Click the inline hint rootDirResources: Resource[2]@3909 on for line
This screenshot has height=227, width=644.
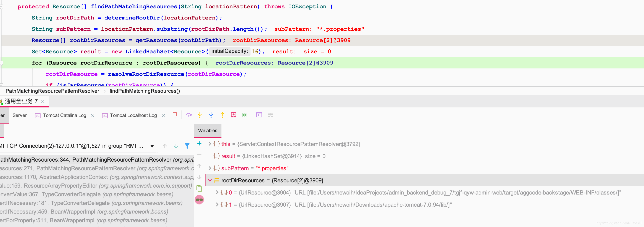tap(274, 63)
